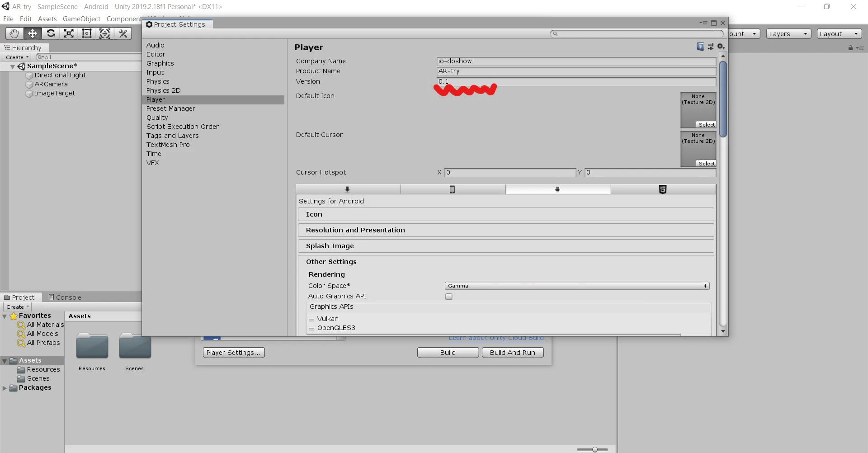Open Project panel Create dropdown

point(18,307)
